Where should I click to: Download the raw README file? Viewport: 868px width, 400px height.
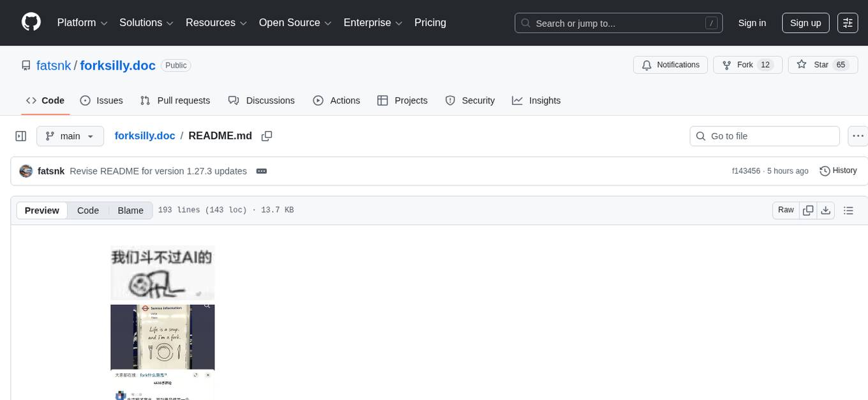coord(826,210)
